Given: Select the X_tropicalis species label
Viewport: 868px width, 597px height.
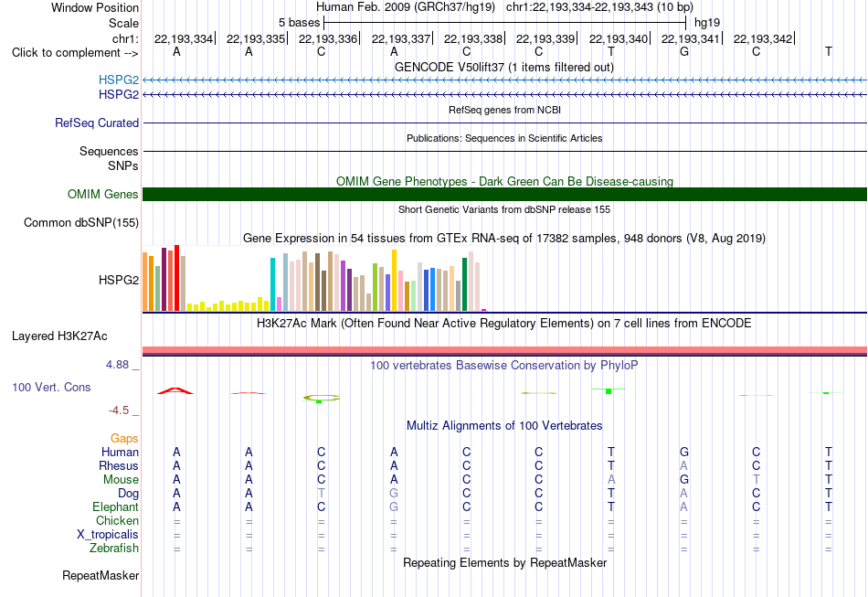Looking at the screenshot, I should 108,535.
